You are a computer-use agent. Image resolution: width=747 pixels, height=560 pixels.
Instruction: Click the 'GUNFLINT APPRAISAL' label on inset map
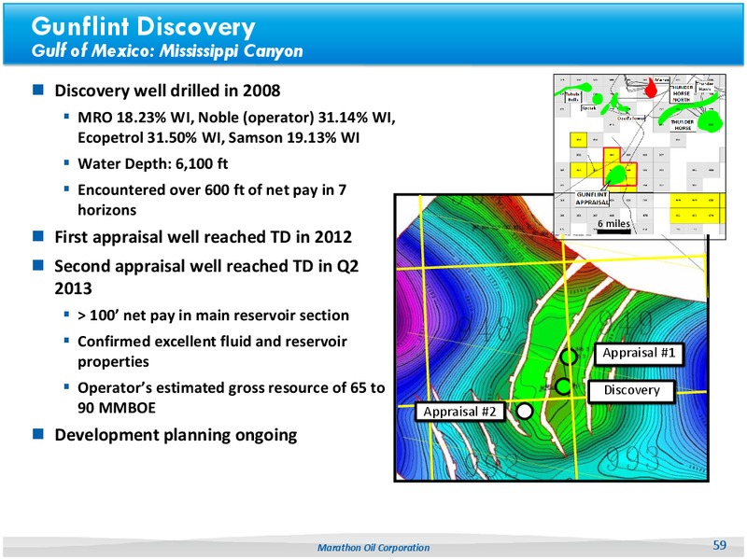point(592,199)
